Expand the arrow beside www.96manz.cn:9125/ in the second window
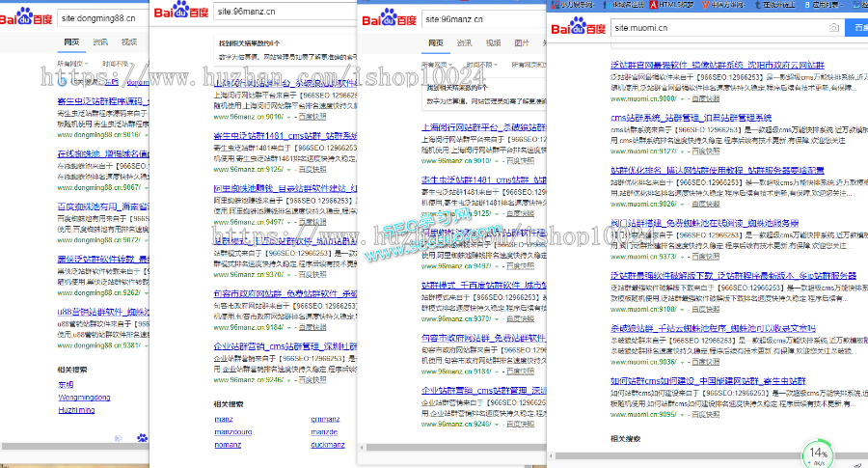The width and height of the screenshot is (868, 468). pyautogui.click(x=289, y=170)
